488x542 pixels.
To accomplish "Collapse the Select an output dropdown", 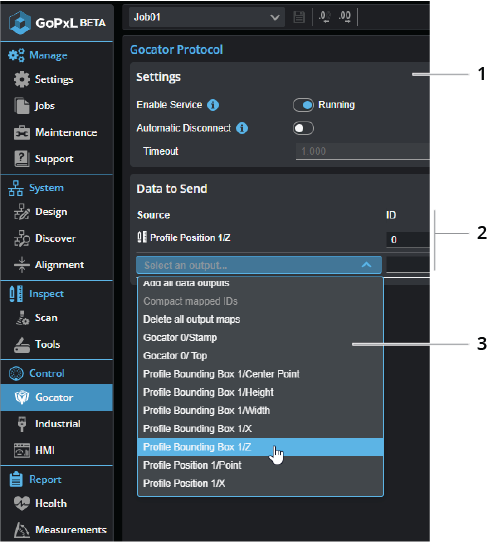I will 259,265.
